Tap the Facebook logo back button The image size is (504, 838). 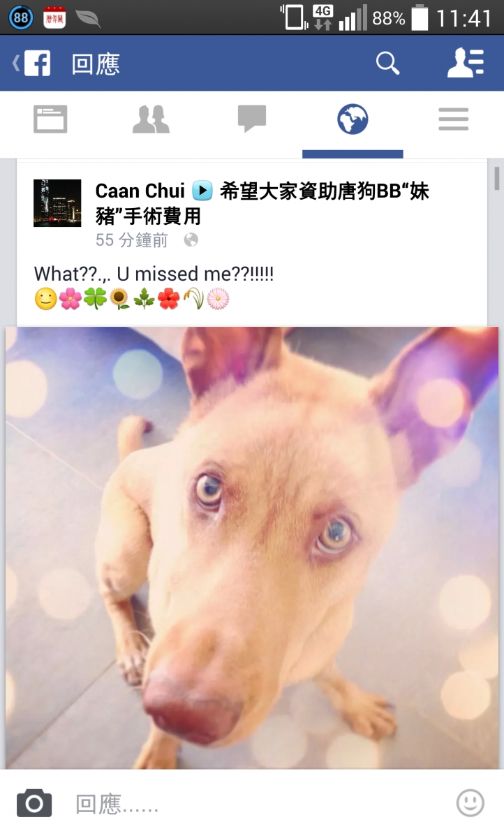pos(31,64)
